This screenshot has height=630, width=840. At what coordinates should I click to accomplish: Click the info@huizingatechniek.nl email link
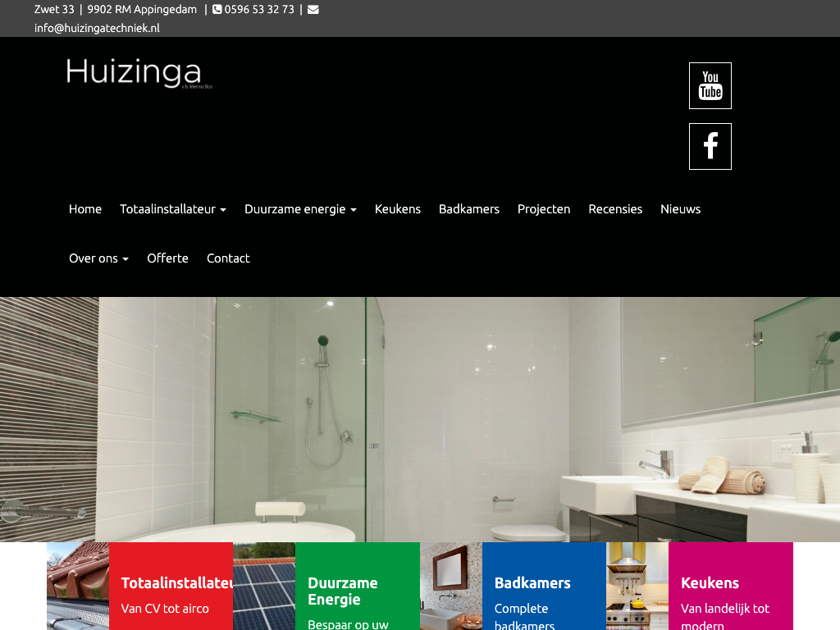coord(97,28)
